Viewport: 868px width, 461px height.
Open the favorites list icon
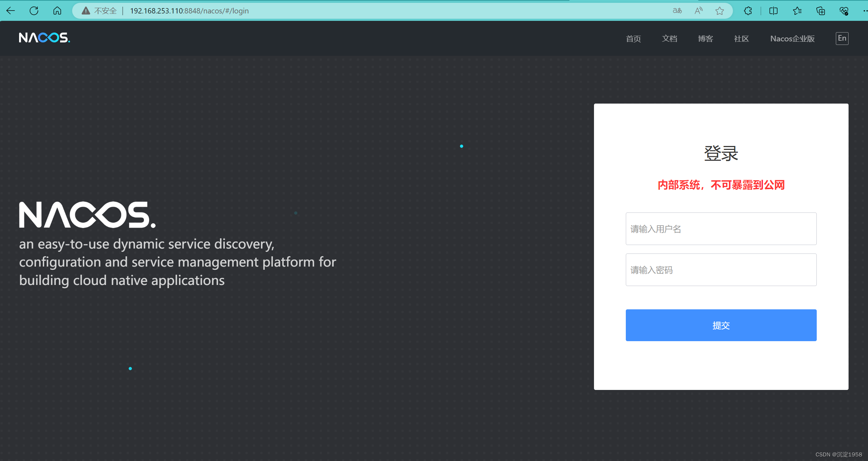797,11
